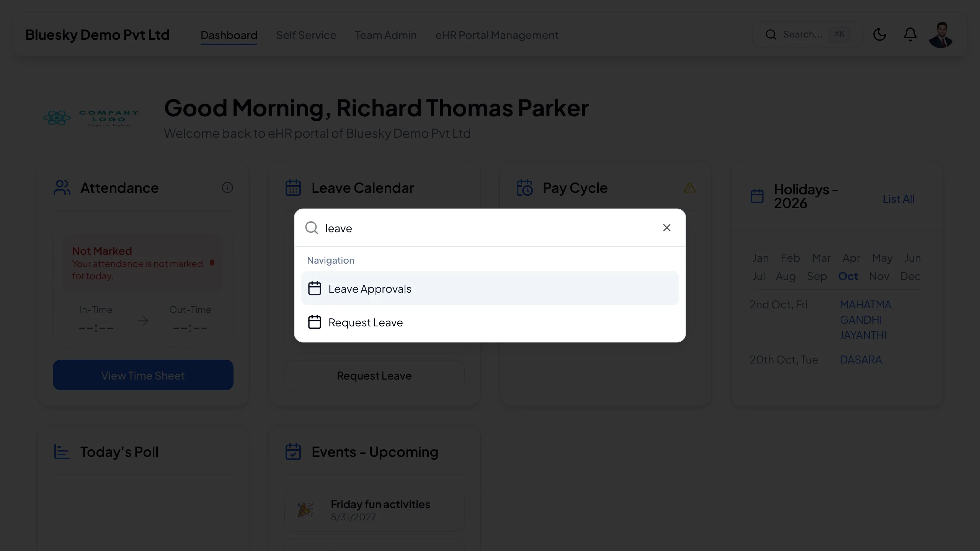Toggle dark mode moon icon
980x551 pixels.
pos(879,34)
